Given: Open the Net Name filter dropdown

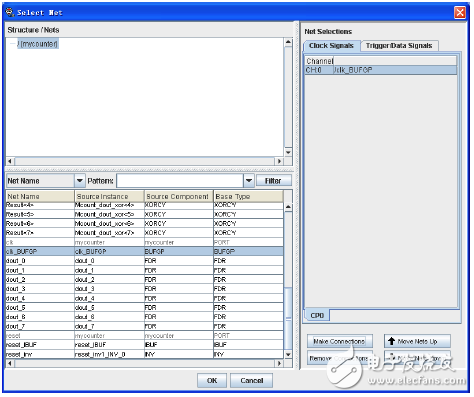Looking at the screenshot, I should [79, 181].
